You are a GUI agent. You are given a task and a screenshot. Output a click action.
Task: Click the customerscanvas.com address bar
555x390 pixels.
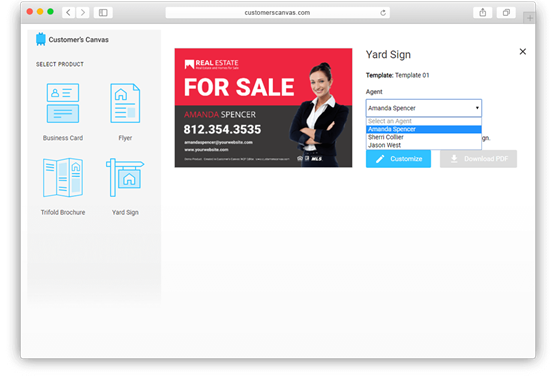tap(278, 13)
